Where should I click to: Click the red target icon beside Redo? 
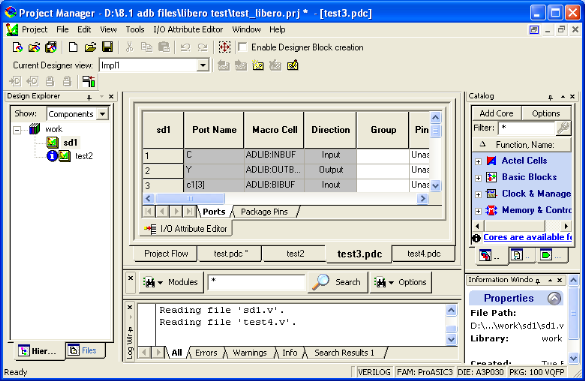coord(224,47)
